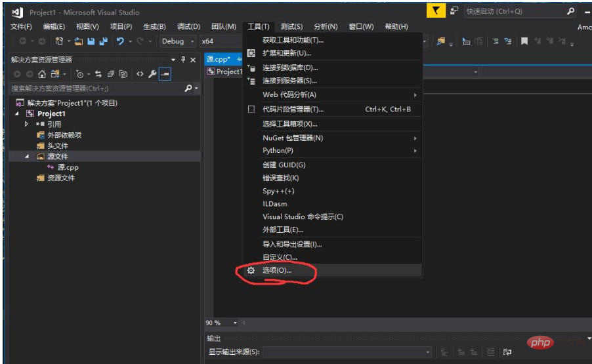Click the toggle word wrap icon in output

click(x=507, y=352)
